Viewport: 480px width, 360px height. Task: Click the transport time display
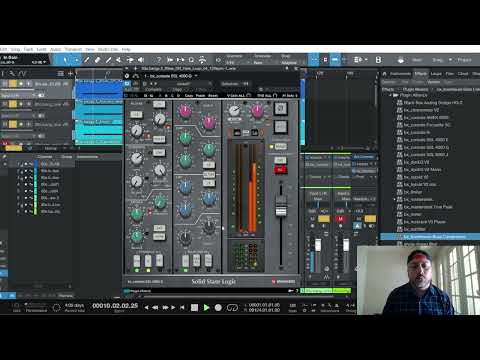[x=115, y=306]
